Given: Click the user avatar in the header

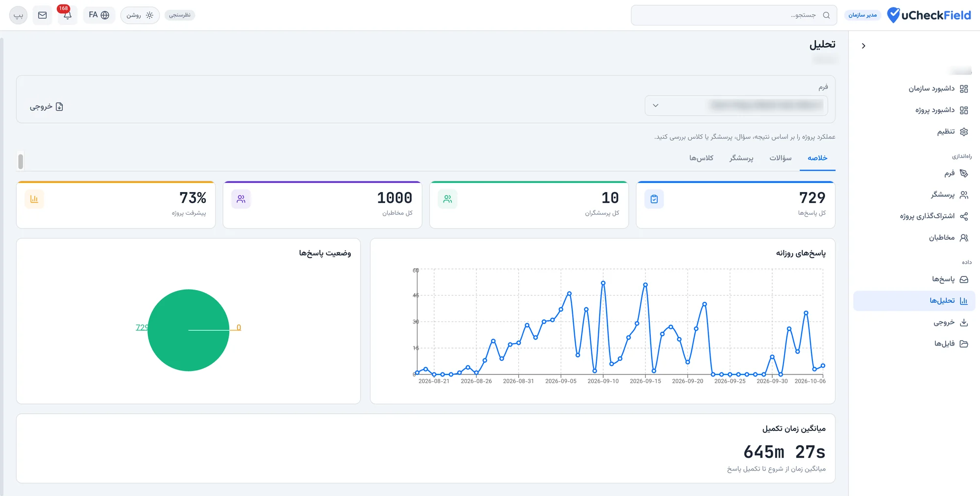Looking at the screenshot, I should click(x=18, y=15).
